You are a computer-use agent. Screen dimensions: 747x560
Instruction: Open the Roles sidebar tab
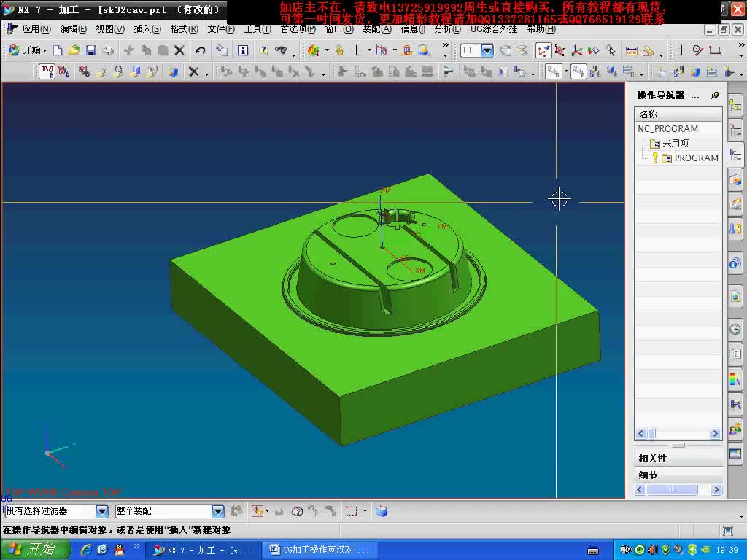pyautogui.click(x=735, y=429)
